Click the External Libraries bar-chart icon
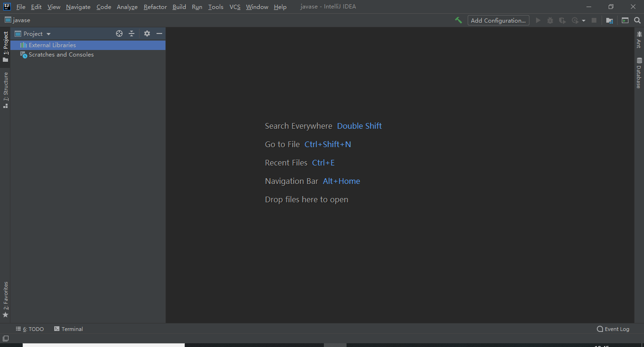Image resolution: width=644 pixels, height=347 pixels. (24, 45)
